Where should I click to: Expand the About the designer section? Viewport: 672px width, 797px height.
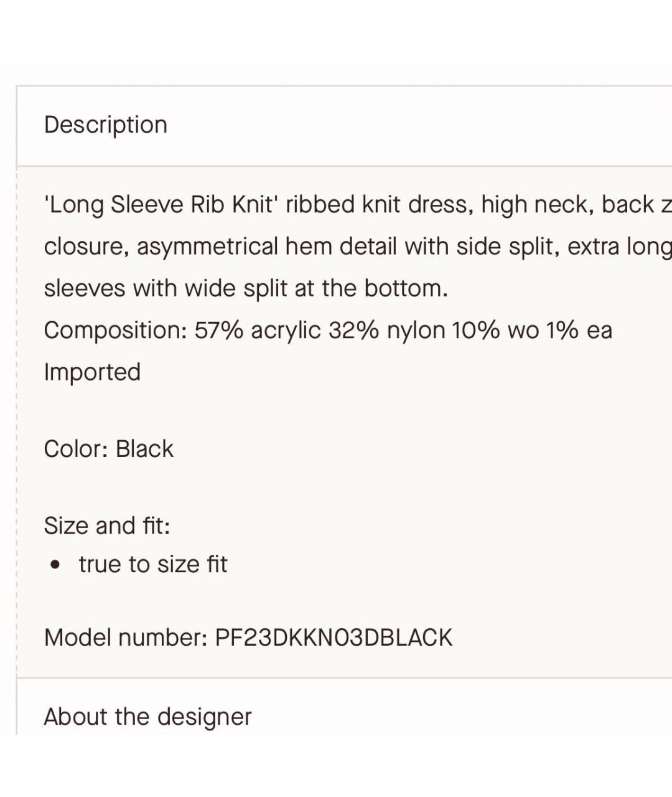pyautogui.click(x=147, y=717)
